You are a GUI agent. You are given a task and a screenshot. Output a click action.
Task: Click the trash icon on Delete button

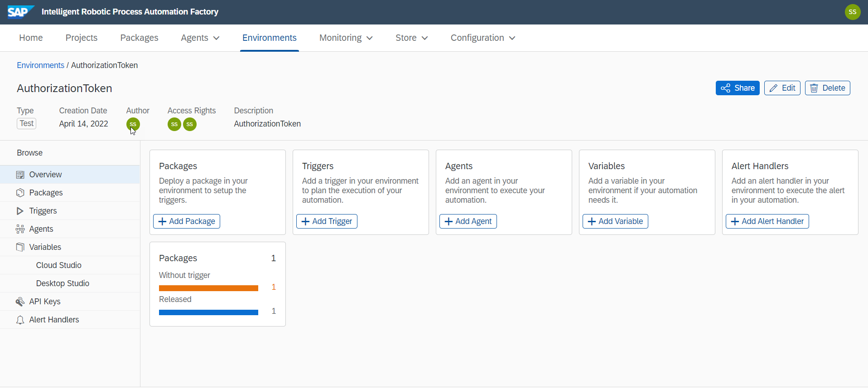coord(814,88)
